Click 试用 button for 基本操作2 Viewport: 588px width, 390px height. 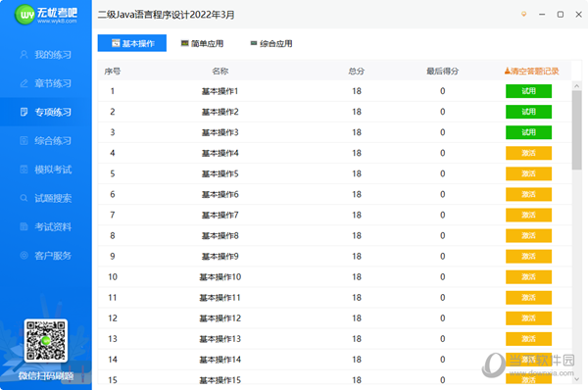click(528, 112)
